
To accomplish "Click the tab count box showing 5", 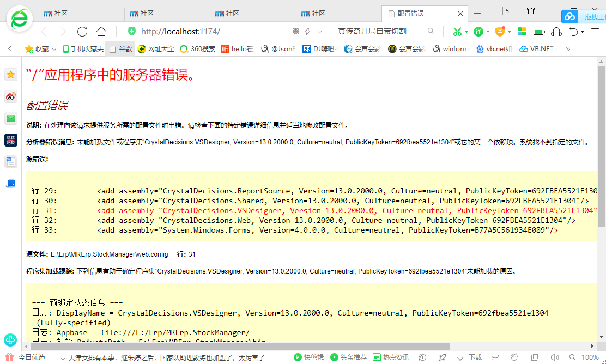I will (x=507, y=11).
